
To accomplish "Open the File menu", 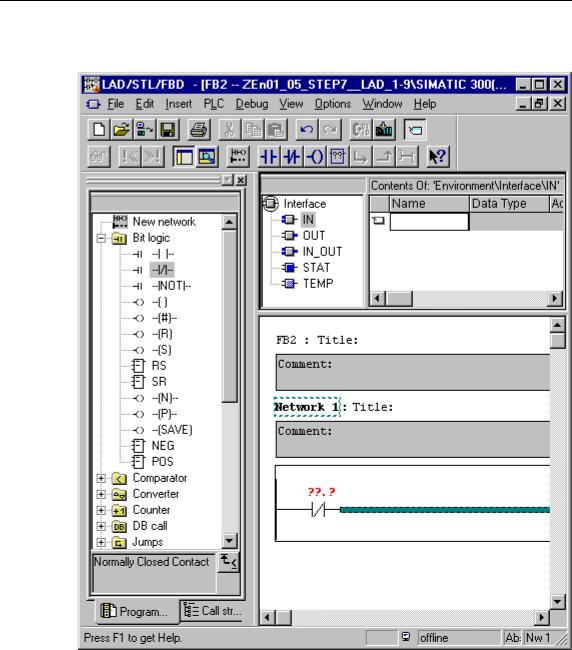I will tap(116, 104).
